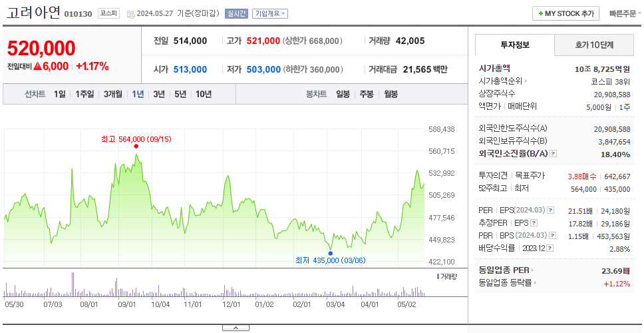The height and width of the screenshot is (333, 644).
Task: Click the 외국인소진율 value 18.40%
Action: (x=617, y=154)
